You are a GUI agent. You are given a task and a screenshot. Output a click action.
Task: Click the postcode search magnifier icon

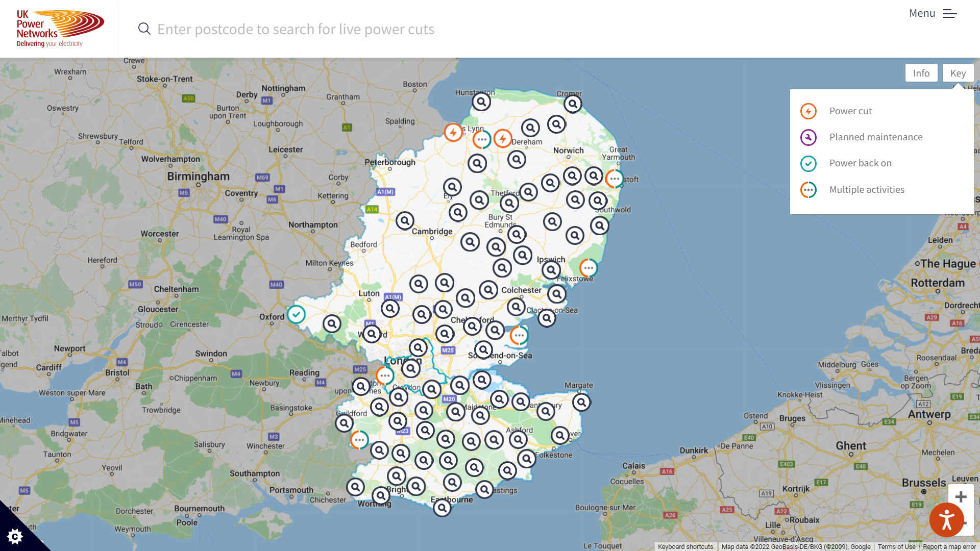click(144, 29)
